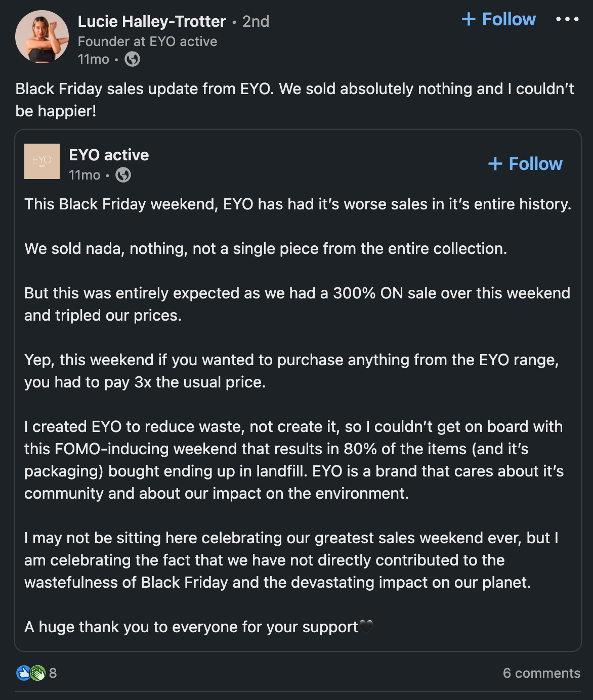
Task: Open Lucie Halley-Trotter's profile name
Action: pos(151,21)
